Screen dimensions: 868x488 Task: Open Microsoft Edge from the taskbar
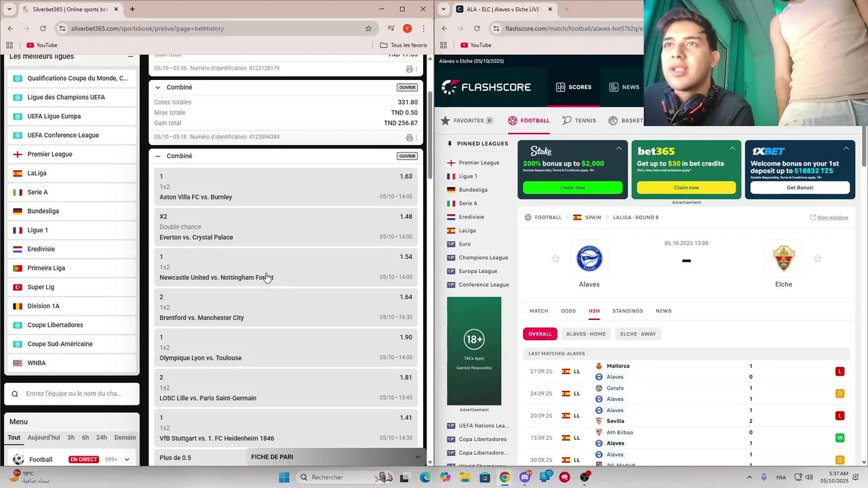point(425,477)
